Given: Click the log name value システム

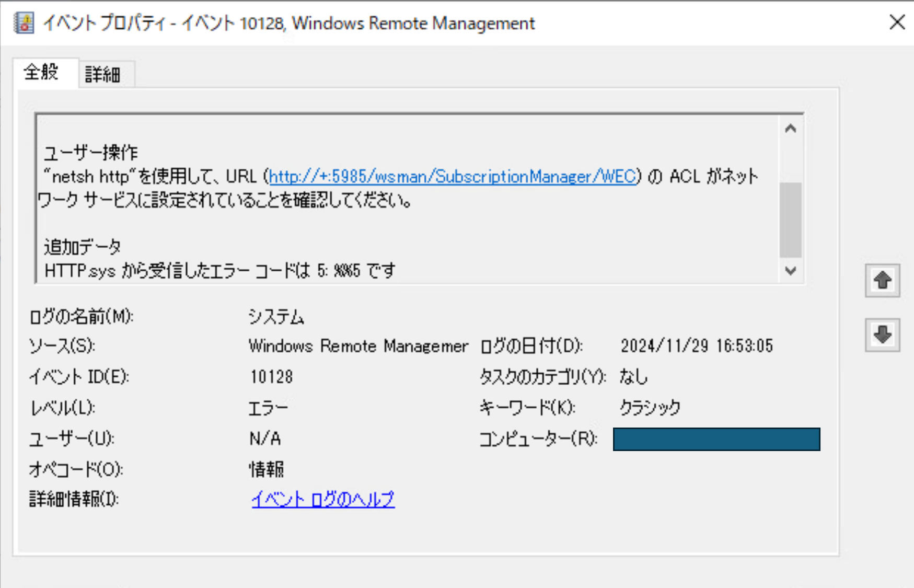Looking at the screenshot, I should (x=276, y=317).
